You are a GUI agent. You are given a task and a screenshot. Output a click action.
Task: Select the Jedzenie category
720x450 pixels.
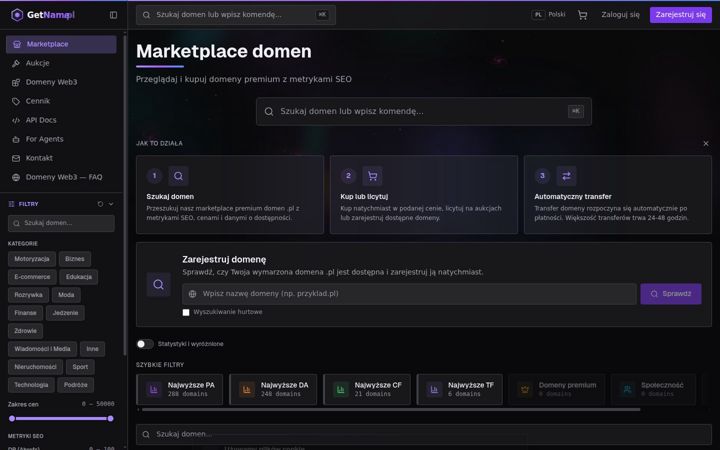[65, 313]
